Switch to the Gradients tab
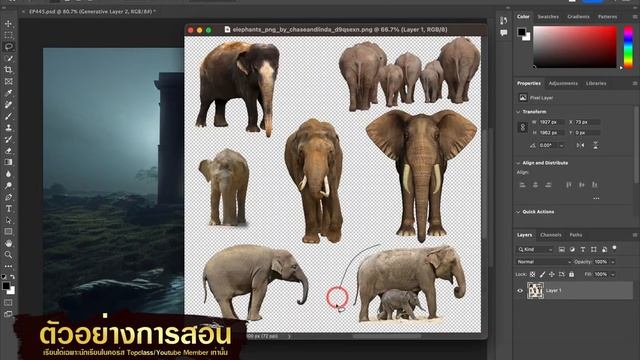 [578, 17]
